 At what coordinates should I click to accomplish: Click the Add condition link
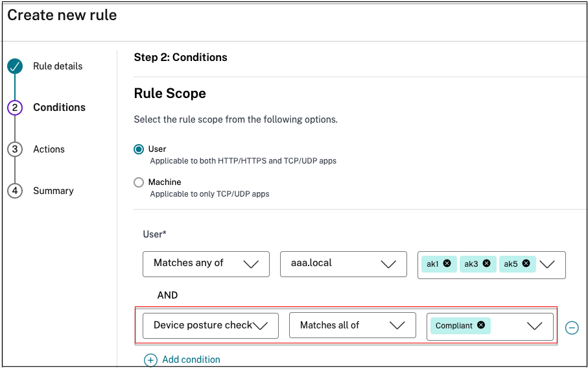(x=191, y=360)
